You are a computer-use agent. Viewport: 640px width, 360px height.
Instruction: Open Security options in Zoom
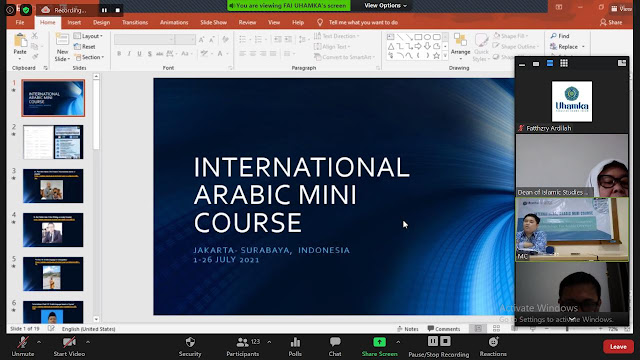(x=190, y=346)
